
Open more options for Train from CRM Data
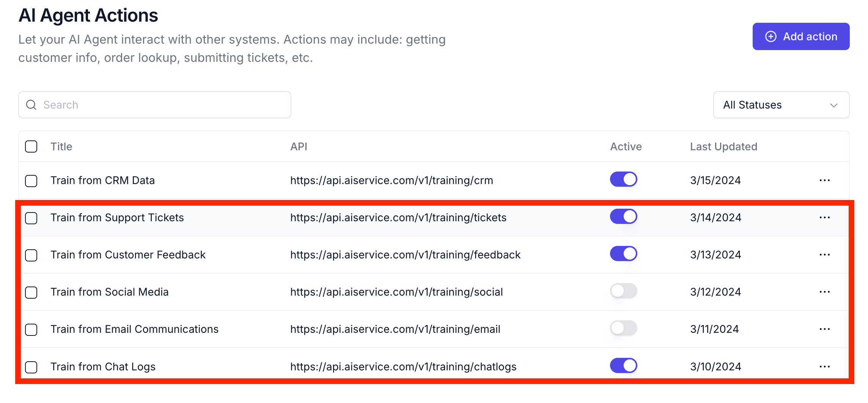point(824,180)
